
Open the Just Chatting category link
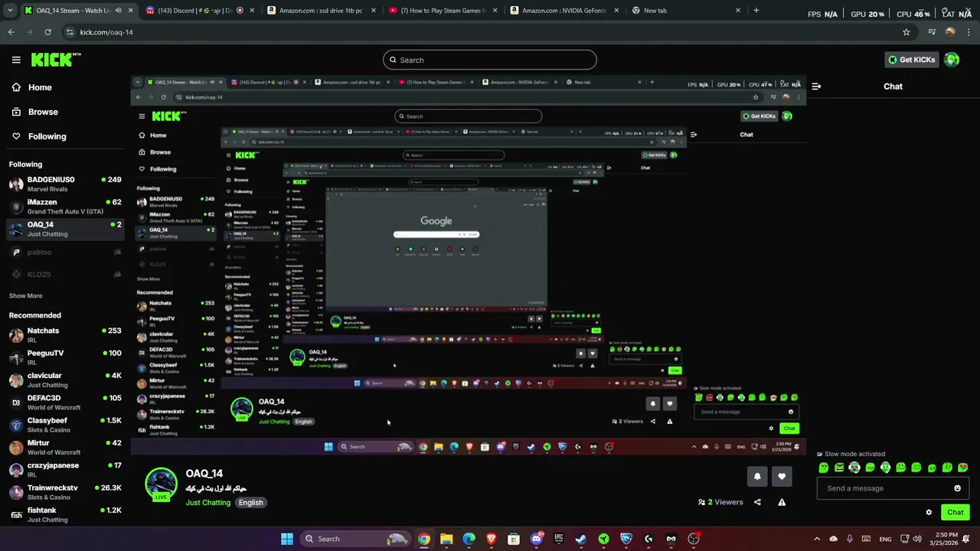[x=207, y=503]
